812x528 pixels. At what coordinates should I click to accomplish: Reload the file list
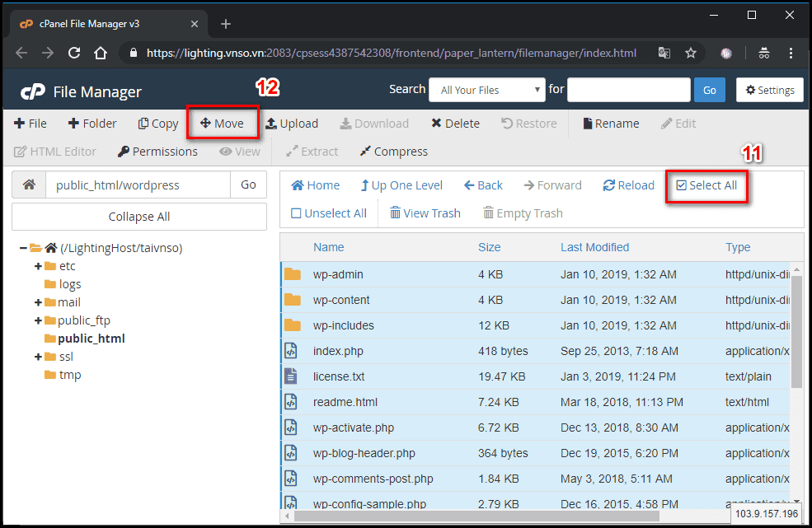[x=629, y=185]
